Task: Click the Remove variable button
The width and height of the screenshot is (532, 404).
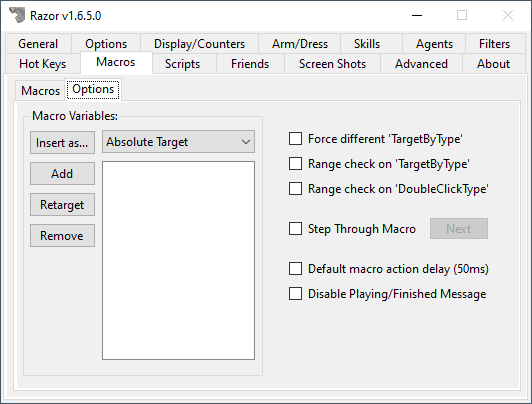Action: pos(62,236)
